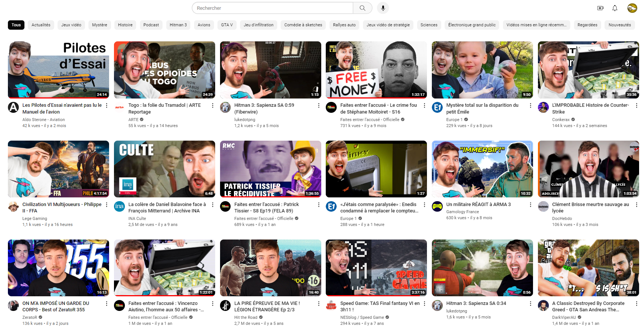Screen dimensions: 644x335
Task: Open options menu for Un militaire RÉAGIT video
Action: pos(530,205)
